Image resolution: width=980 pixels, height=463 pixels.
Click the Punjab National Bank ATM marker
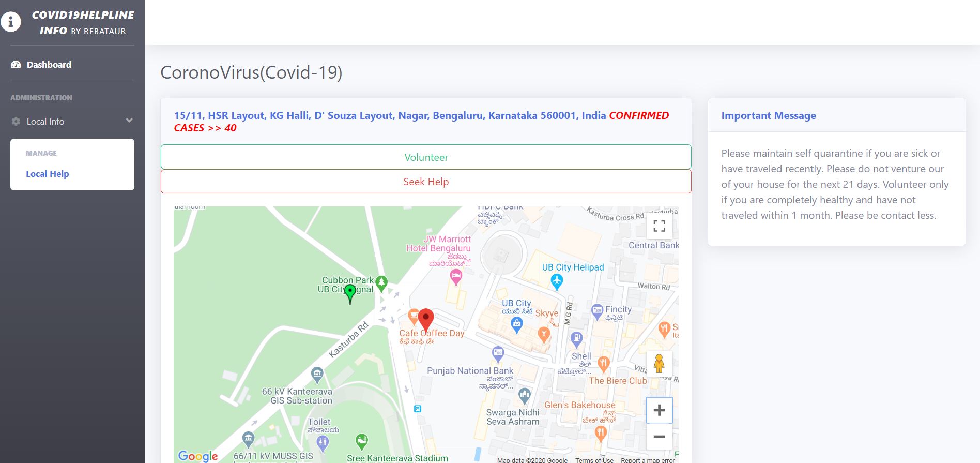coord(497,354)
